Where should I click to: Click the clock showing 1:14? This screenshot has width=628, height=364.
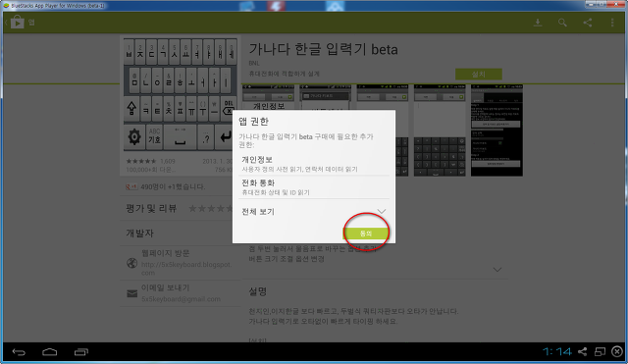tap(557, 351)
